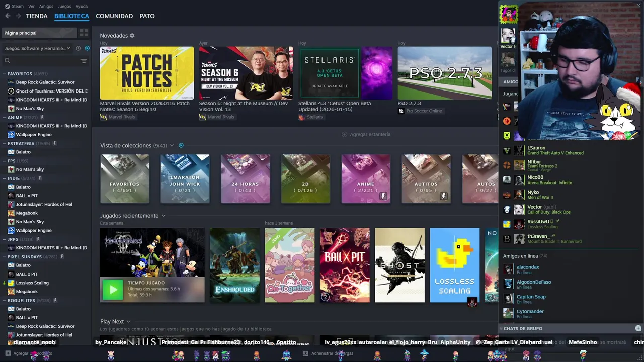Open Novedades settings gear
644x362 pixels.
click(x=132, y=36)
